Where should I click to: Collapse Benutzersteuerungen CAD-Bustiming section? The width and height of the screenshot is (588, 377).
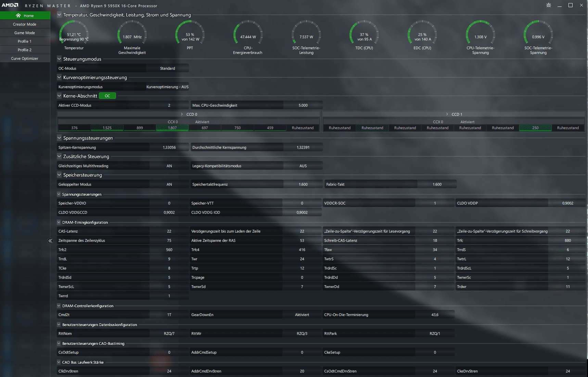(59, 343)
